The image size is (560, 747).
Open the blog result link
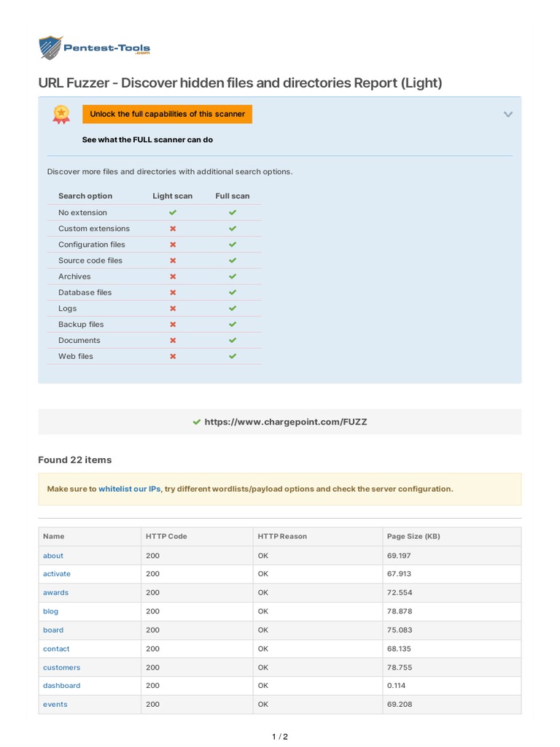pyautogui.click(x=50, y=611)
